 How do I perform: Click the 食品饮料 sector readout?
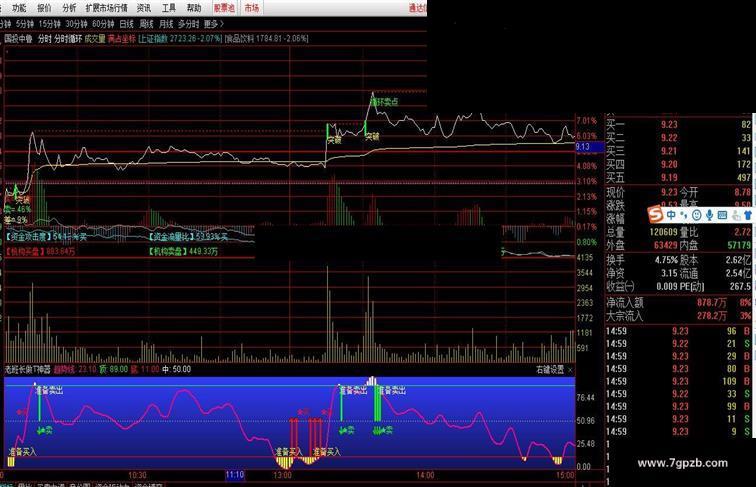coord(267,39)
